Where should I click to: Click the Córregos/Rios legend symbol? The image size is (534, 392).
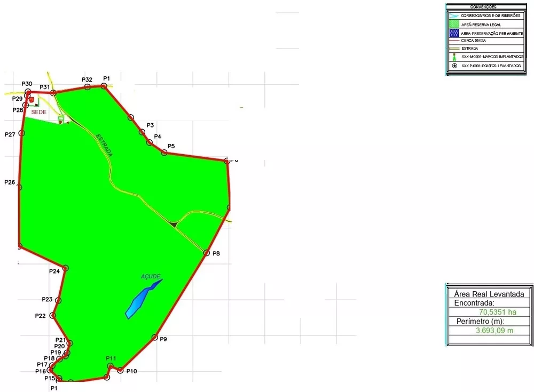coord(454,16)
